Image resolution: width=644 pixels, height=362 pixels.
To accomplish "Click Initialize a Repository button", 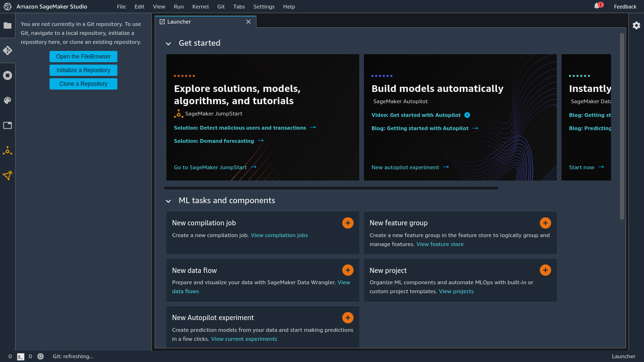I will (83, 70).
